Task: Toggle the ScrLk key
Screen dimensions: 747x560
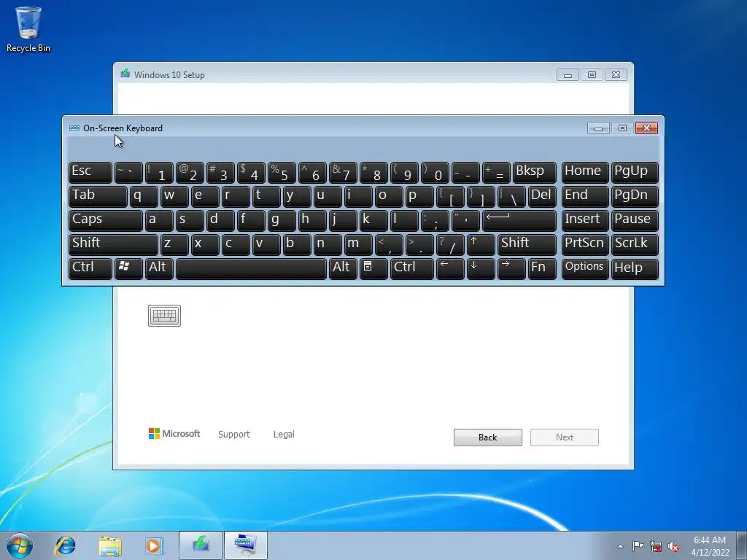Action: tap(635, 245)
